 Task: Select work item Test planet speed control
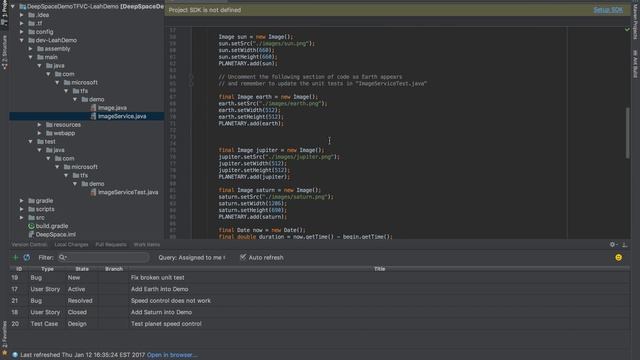tap(320, 324)
